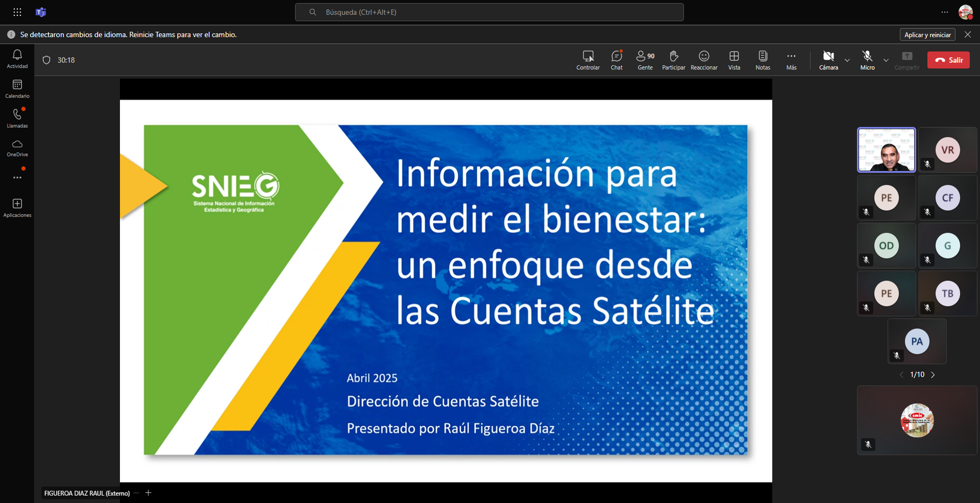Open Llamadas in the sidebar

coord(17,118)
